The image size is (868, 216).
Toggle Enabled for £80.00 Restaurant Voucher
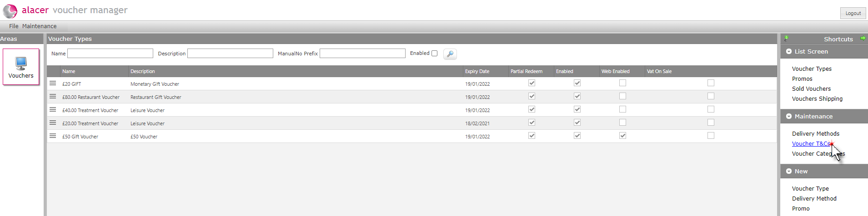pos(577,96)
